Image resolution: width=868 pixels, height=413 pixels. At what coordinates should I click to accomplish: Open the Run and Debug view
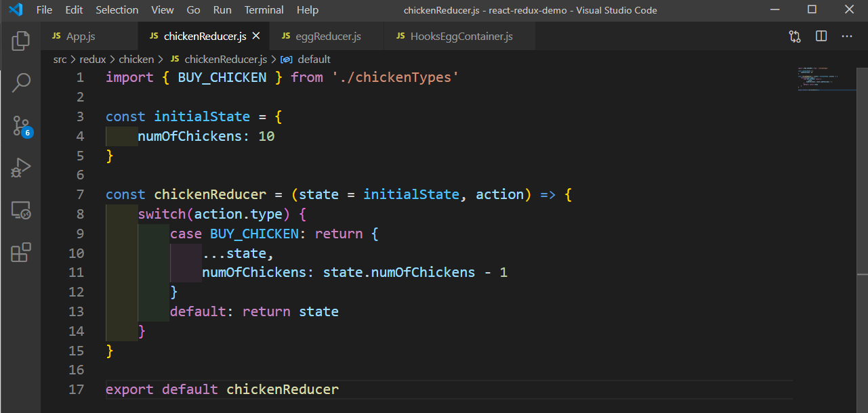(x=20, y=168)
